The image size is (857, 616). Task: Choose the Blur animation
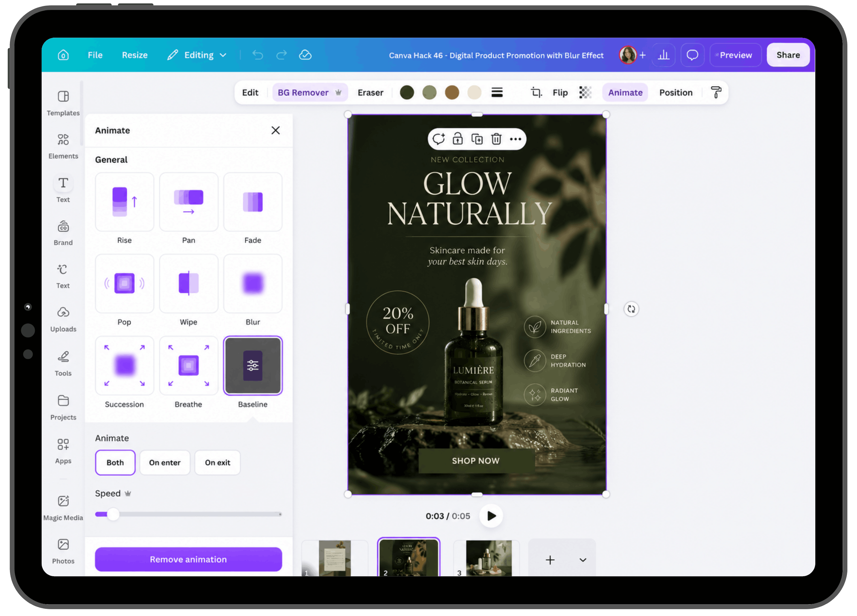click(253, 284)
